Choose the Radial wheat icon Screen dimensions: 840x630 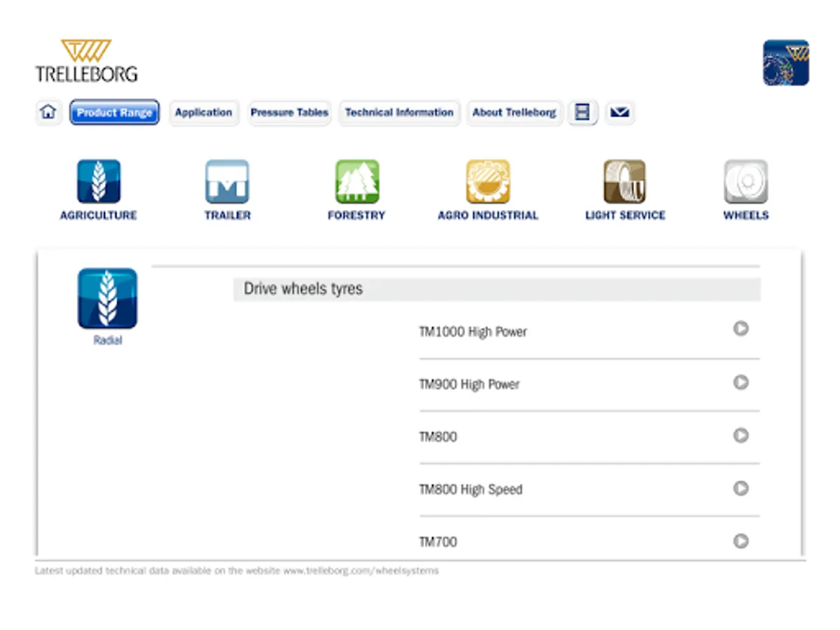point(108,298)
